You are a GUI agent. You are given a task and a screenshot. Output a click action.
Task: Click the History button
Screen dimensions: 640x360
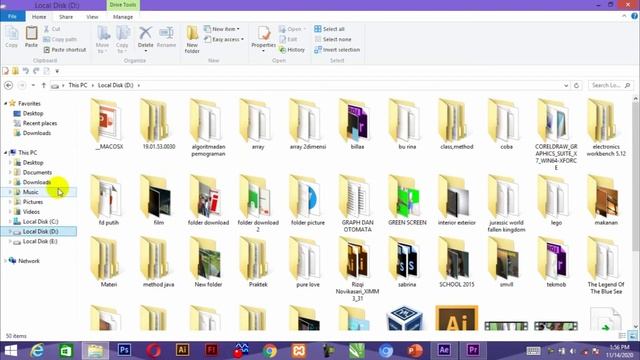point(292,50)
